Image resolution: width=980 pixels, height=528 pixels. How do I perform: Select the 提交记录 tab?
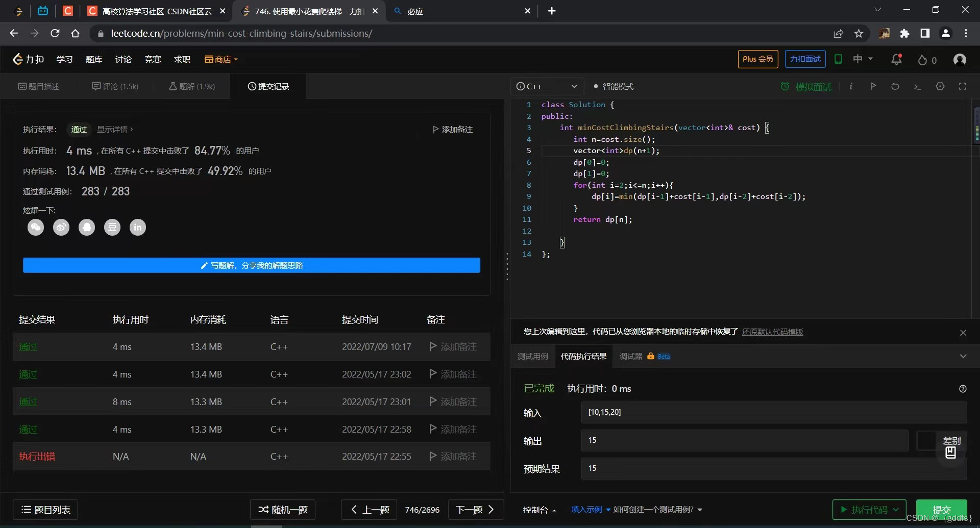tap(268, 86)
